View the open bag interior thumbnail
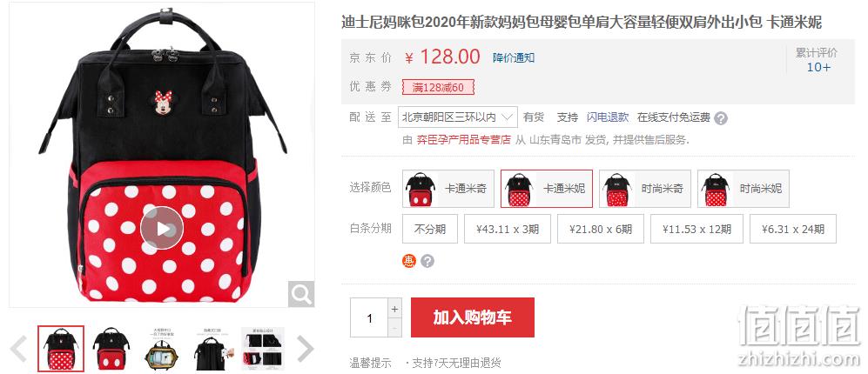Viewport: 868px width, 374px height. [162, 349]
